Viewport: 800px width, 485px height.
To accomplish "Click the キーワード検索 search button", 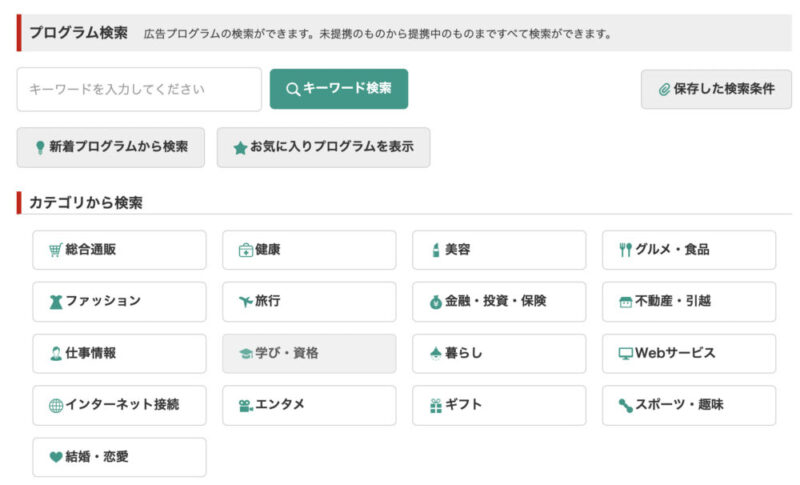I will pos(339,89).
